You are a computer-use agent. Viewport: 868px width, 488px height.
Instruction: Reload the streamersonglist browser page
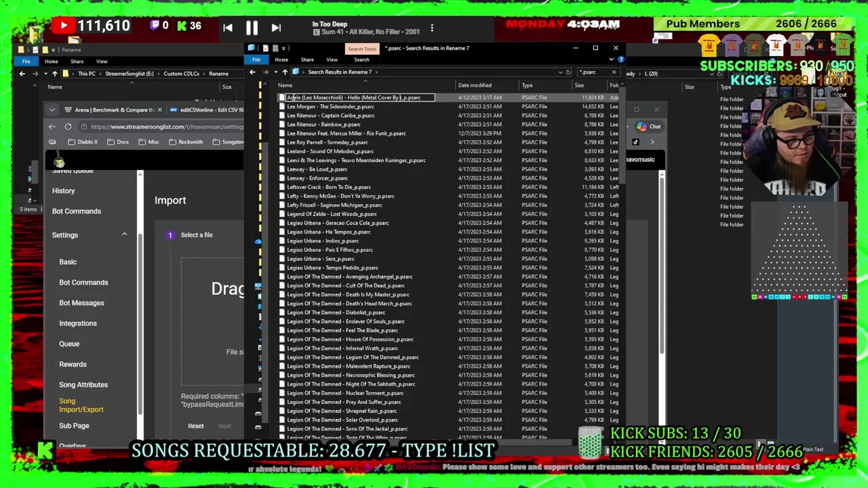coord(68,127)
